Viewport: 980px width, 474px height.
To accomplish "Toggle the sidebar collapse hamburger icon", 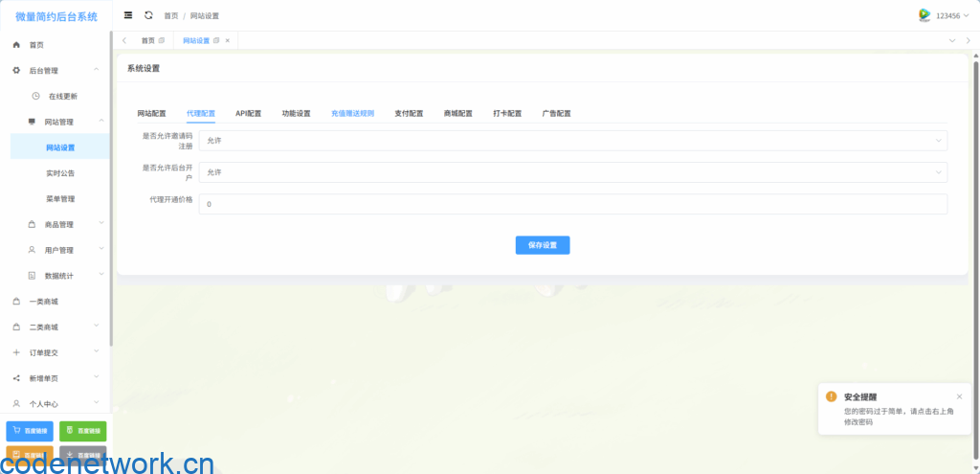I will 128,15.
